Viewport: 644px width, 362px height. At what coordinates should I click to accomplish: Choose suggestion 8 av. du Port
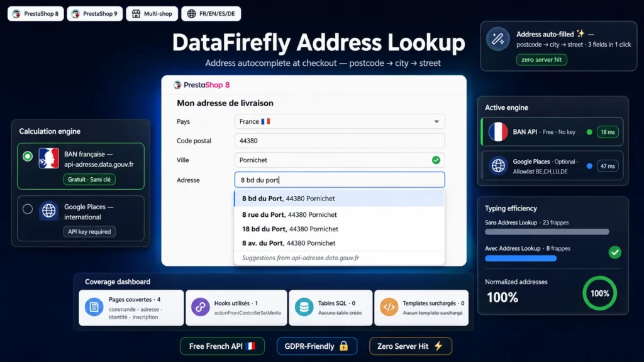pos(339,243)
